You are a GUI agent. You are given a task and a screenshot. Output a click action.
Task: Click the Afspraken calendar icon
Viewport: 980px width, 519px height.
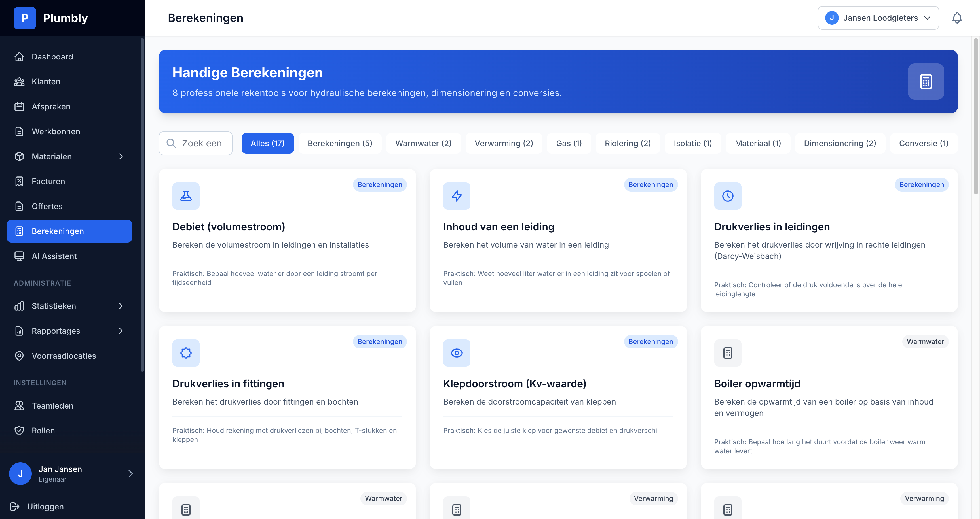click(19, 107)
